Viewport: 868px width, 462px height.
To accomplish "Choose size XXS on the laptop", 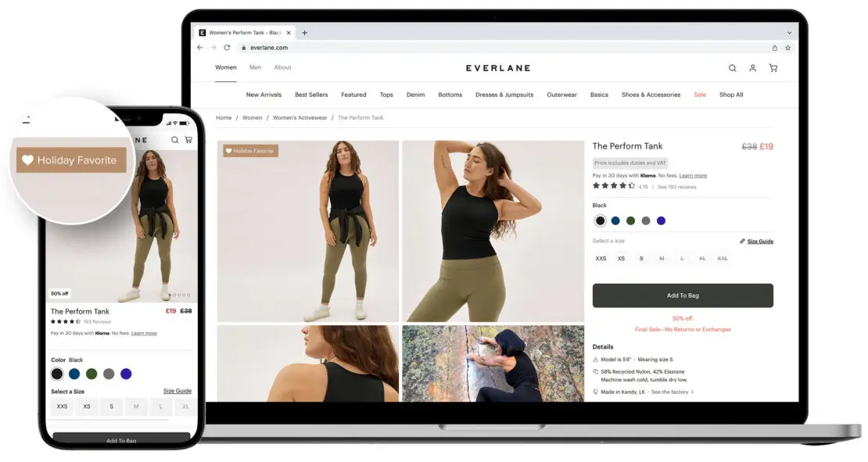I will coord(601,259).
